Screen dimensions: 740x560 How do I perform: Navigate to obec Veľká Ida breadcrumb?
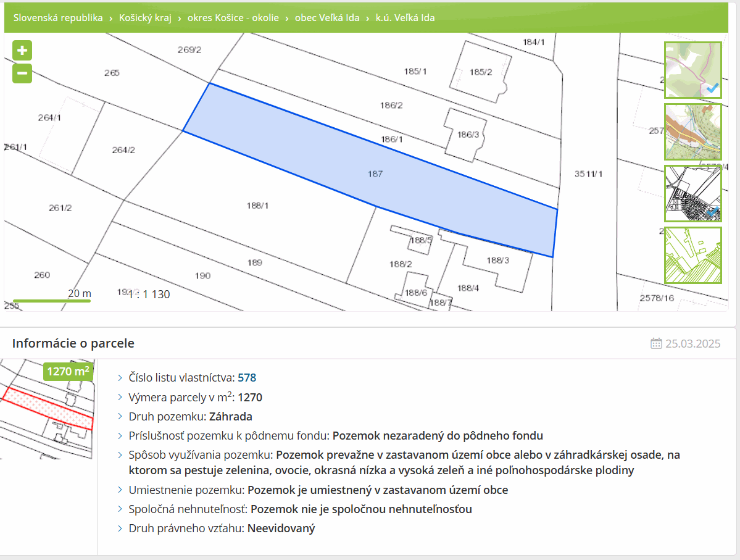tap(327, 18)
